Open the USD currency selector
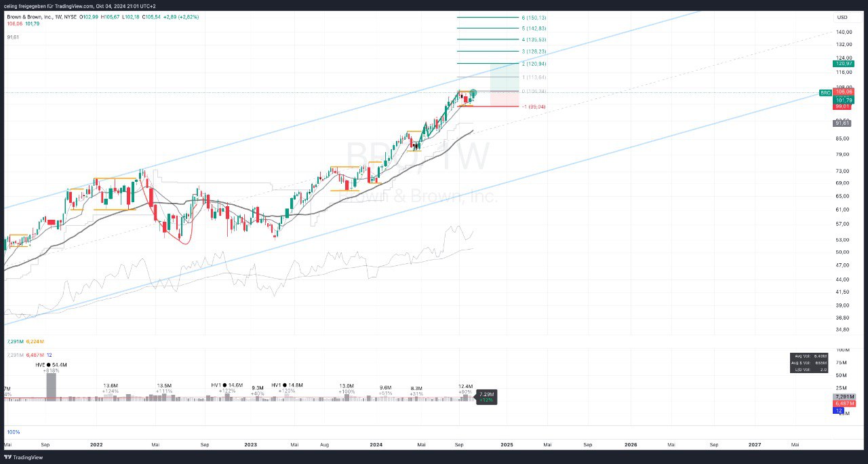Screen dimensions: 868x464 click(842, 18)
